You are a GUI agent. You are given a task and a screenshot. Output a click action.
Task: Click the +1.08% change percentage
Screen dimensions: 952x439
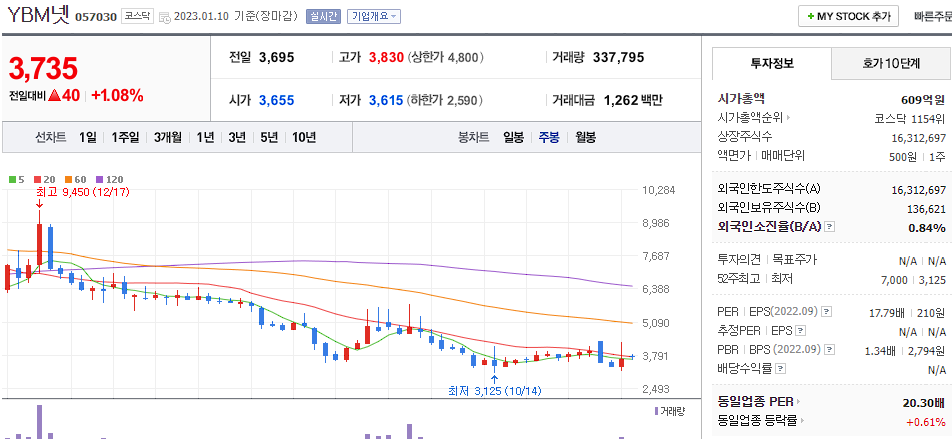pyautogui.click(x=117, y=95)
